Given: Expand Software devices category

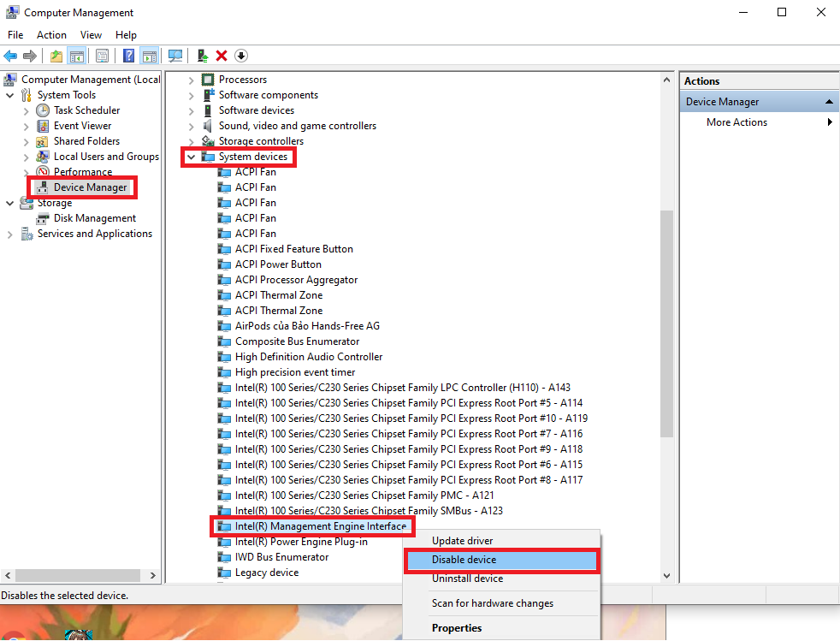Looking at the screenshot, I should coord(192,111).
